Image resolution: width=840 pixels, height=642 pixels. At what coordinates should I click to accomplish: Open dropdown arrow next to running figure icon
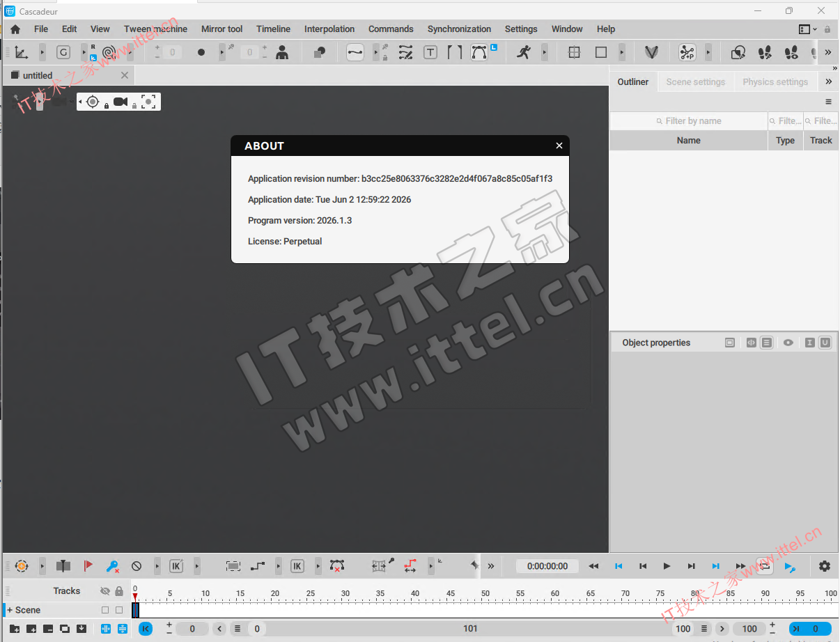point(544,52)
